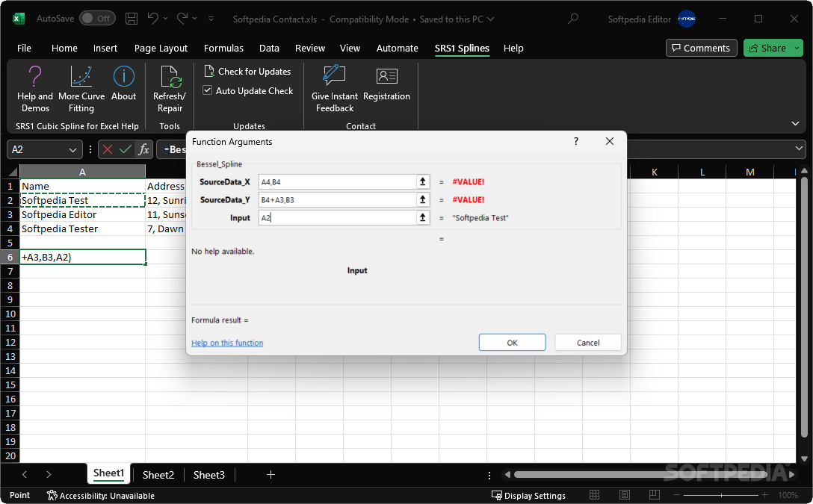The image size is (813, 504).
Task: Click OK in Function Arguments dialog
Action: tap(513, 343)
